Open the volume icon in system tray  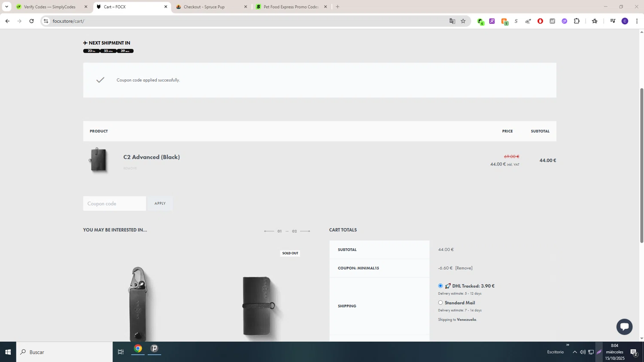(583, 352)
